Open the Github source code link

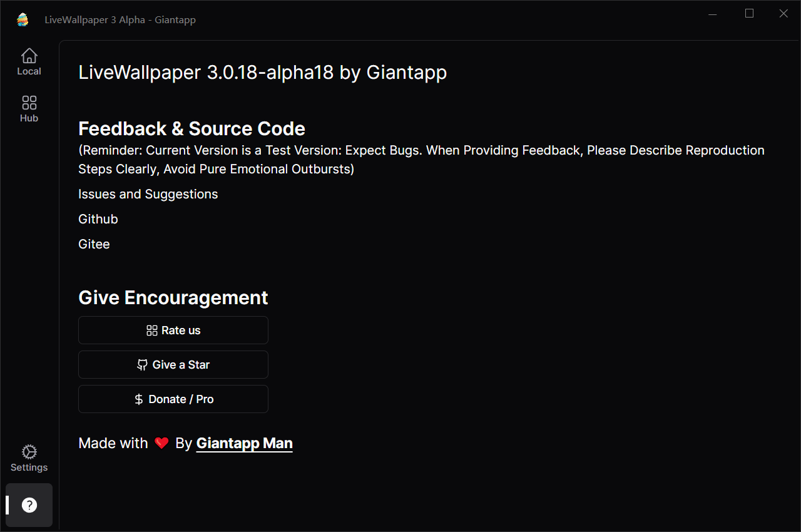(x=98, y=219)
